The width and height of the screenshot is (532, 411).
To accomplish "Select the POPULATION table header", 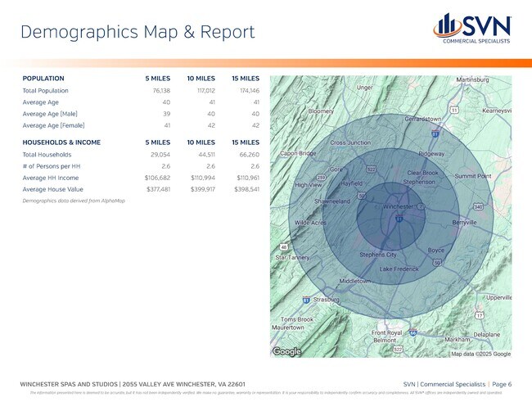I will 44,78.
